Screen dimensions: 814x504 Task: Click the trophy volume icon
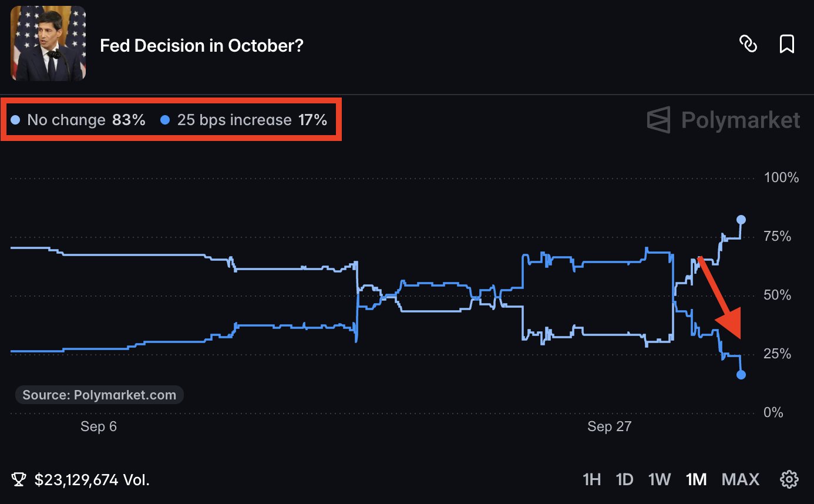click(19, 480)
